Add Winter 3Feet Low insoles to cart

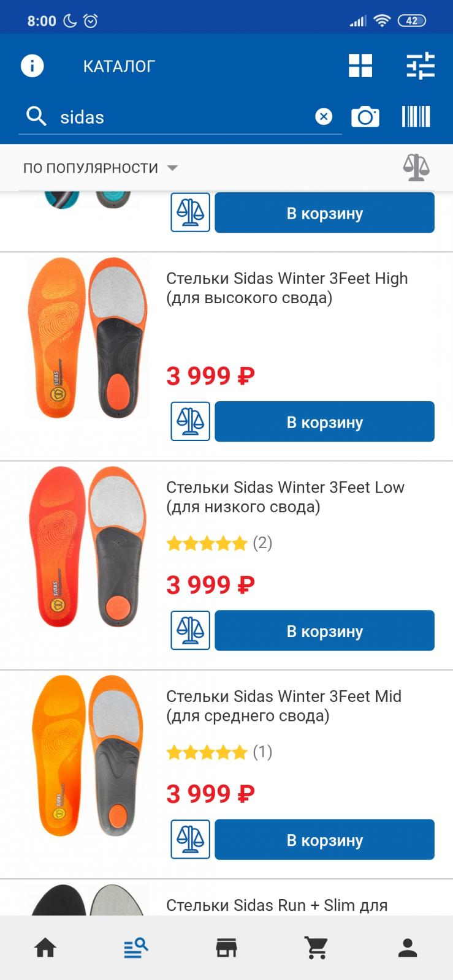(324, 630)
